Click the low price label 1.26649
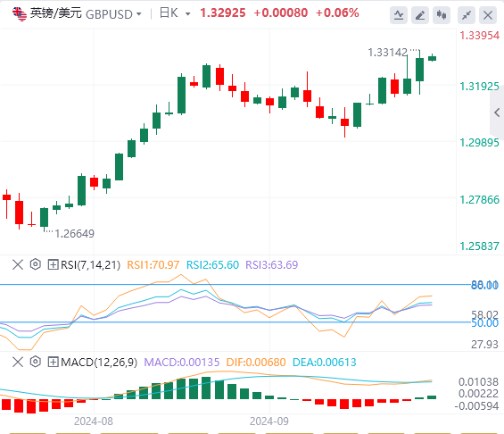Screen dimensions: 504x434 [75, 234]
